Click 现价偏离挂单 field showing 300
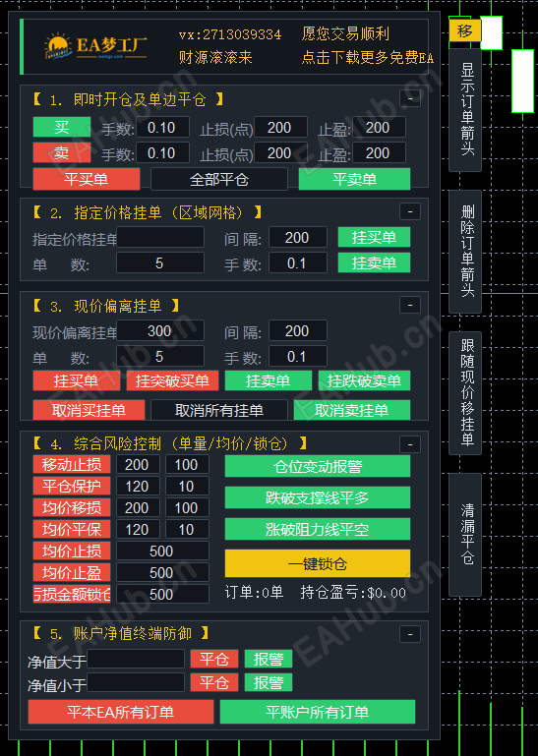Screen dimensions: 538x756 click(x=160, y=330)
